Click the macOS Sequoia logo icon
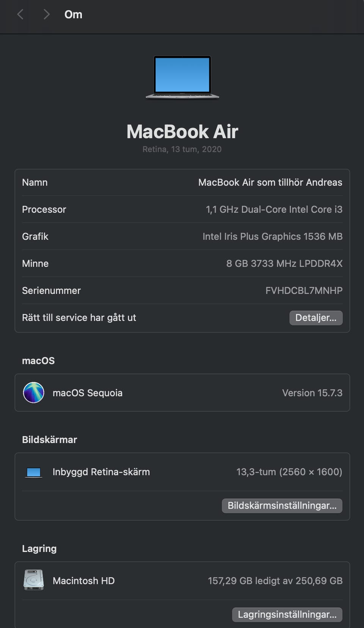 [34, 392]
